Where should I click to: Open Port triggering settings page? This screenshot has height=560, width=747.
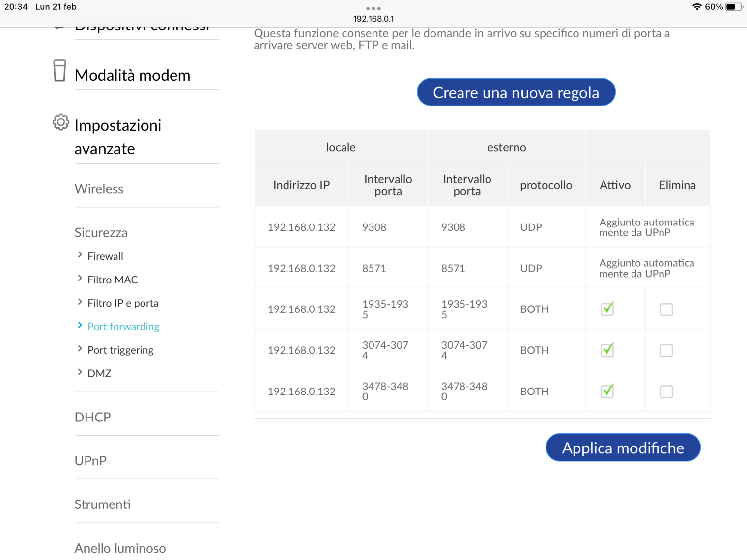120,350
